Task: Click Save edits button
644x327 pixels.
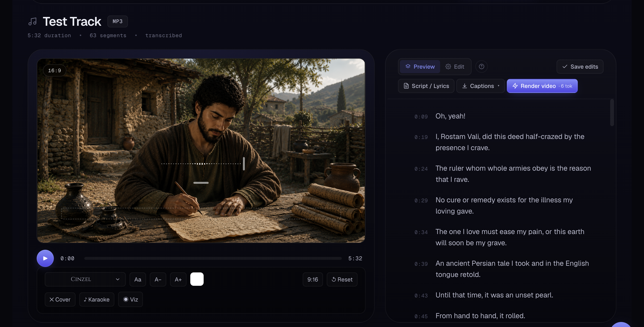Action: coord(580,66)
